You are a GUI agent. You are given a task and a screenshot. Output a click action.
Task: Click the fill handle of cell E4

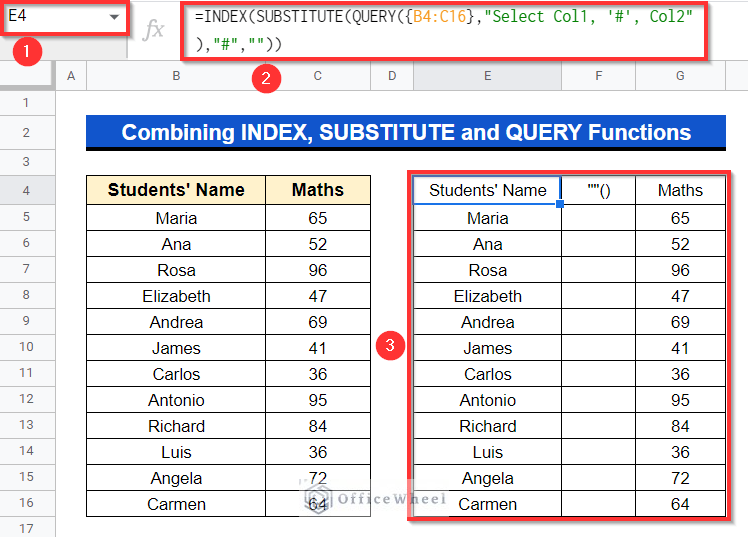tap(560, 204)
